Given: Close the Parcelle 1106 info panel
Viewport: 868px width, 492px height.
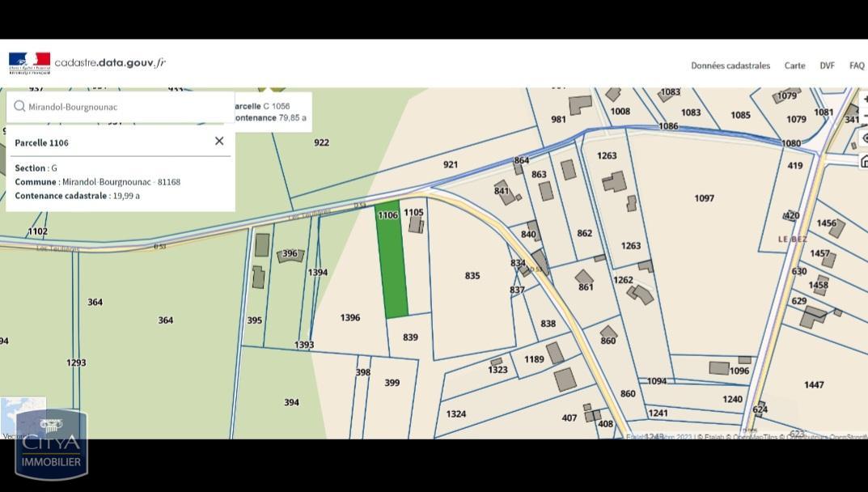Looking at the screenshot, I should [219, 142].
